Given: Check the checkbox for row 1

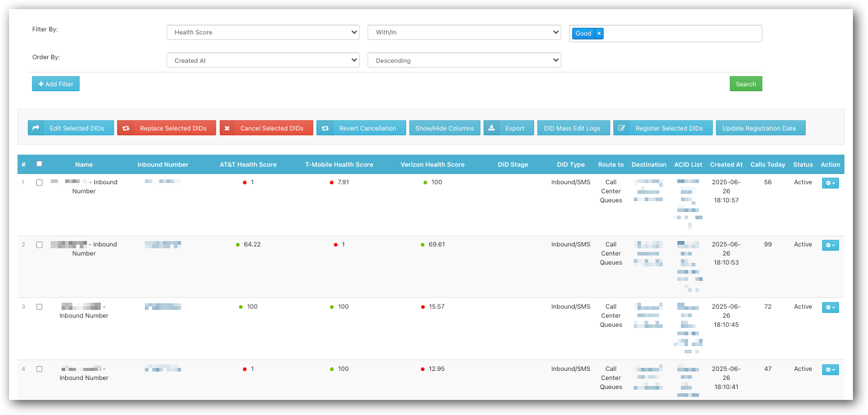Looking at the screenshot, I should coord(39,182).
